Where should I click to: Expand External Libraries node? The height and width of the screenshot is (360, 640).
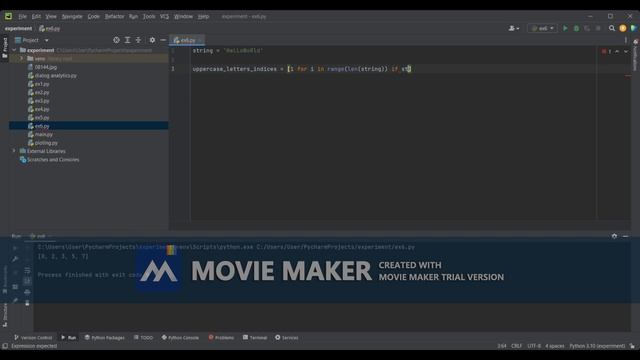pos(14,151)
